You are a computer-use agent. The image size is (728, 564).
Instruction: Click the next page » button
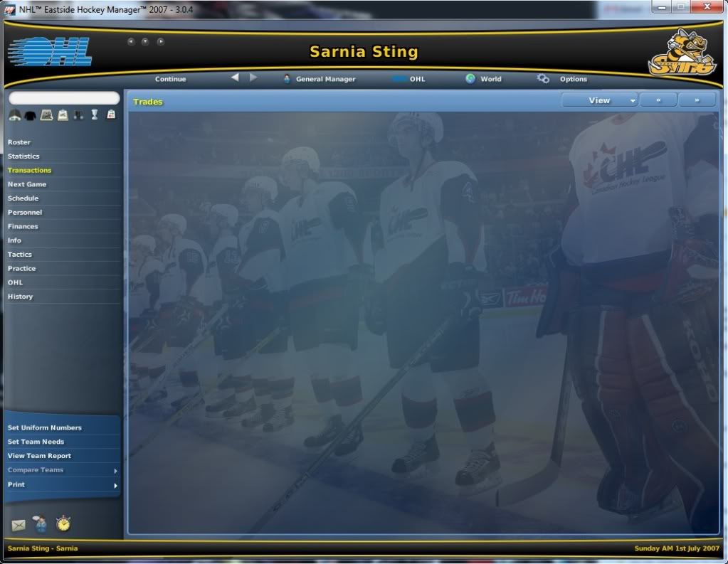pyautogui.click(x=697, y=100)
